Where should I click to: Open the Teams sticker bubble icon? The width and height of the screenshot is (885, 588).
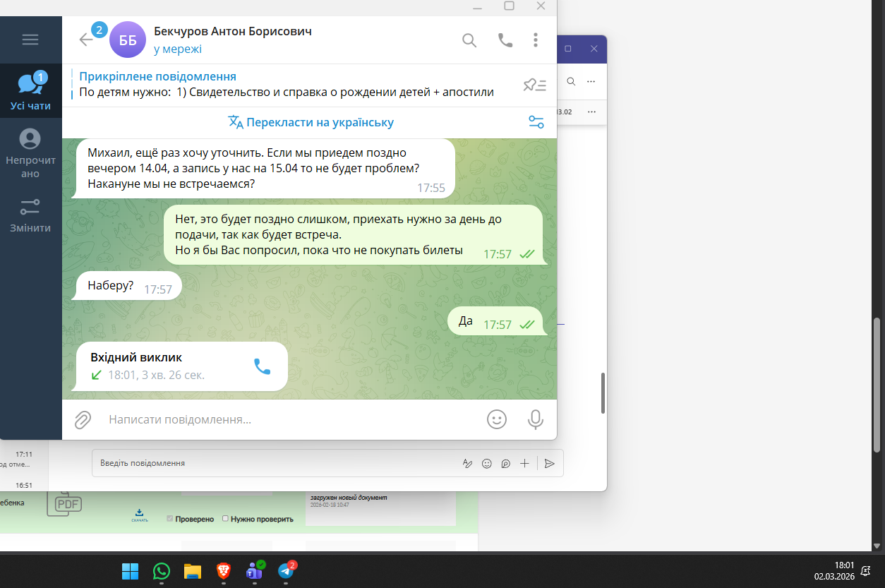pyautogui.click(x=505, y=464)
